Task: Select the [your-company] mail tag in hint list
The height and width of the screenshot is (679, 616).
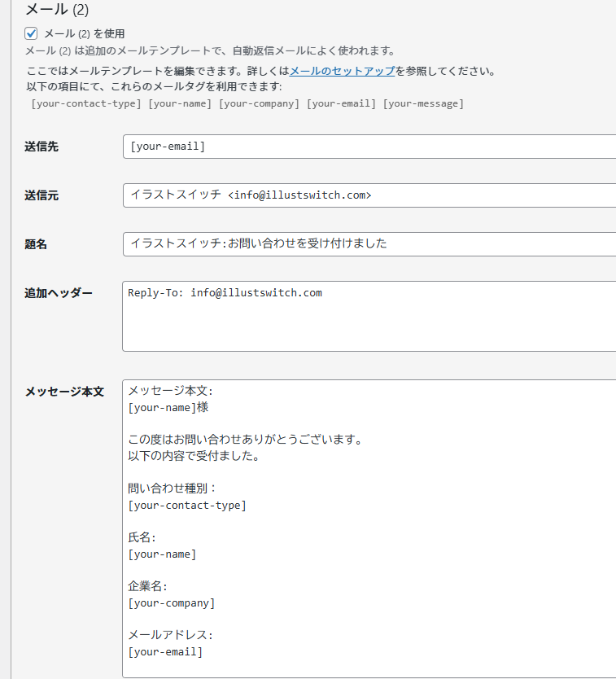Action: click(259, 103)
